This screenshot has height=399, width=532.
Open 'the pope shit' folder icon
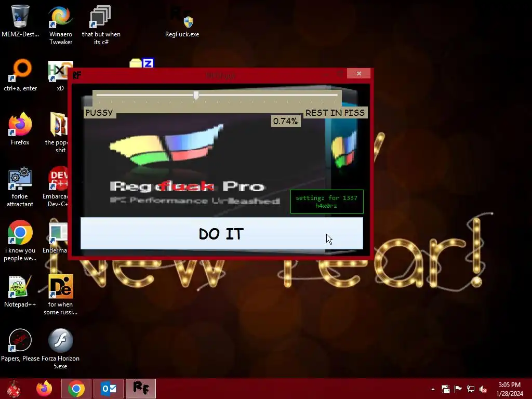coord(58,132)
